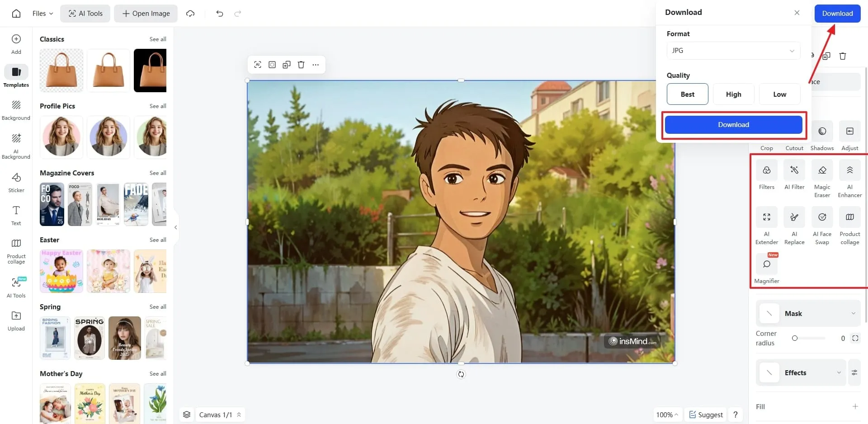
Task: Adjust the Corner radius slider handle
Action: pos(795,338)
